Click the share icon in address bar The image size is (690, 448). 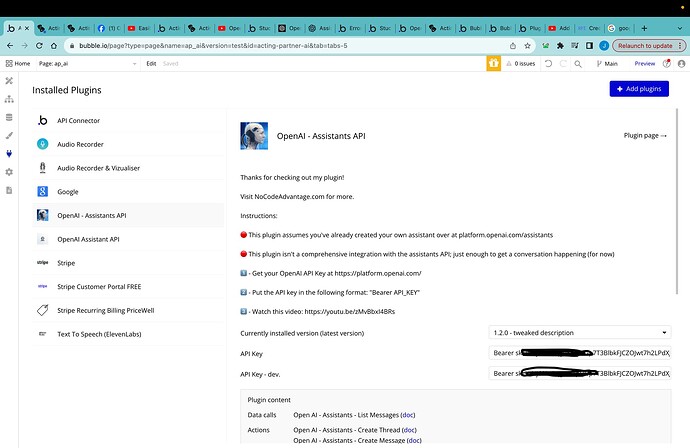click(513, 45)
